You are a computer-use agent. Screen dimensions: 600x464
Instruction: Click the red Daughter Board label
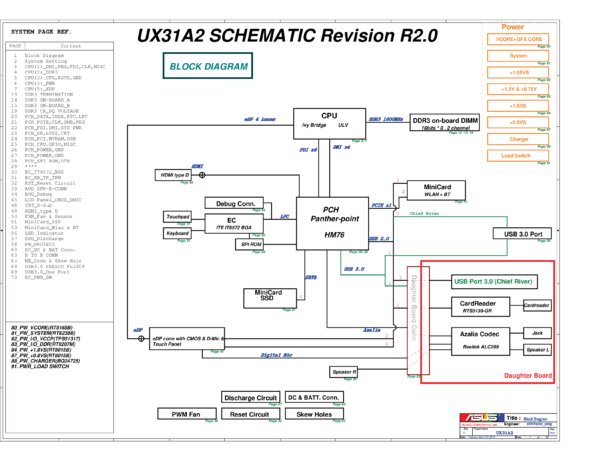tap(528, 376)
